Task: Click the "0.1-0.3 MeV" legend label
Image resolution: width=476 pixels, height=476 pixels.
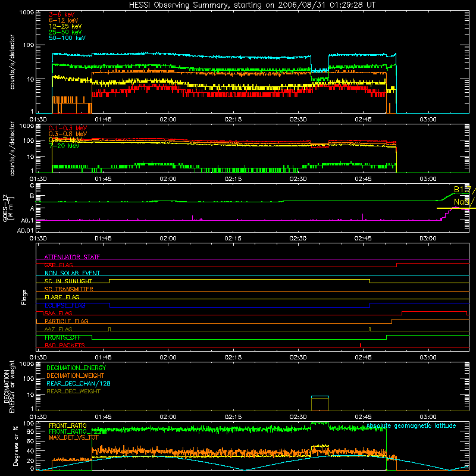Action: (68, 128)
